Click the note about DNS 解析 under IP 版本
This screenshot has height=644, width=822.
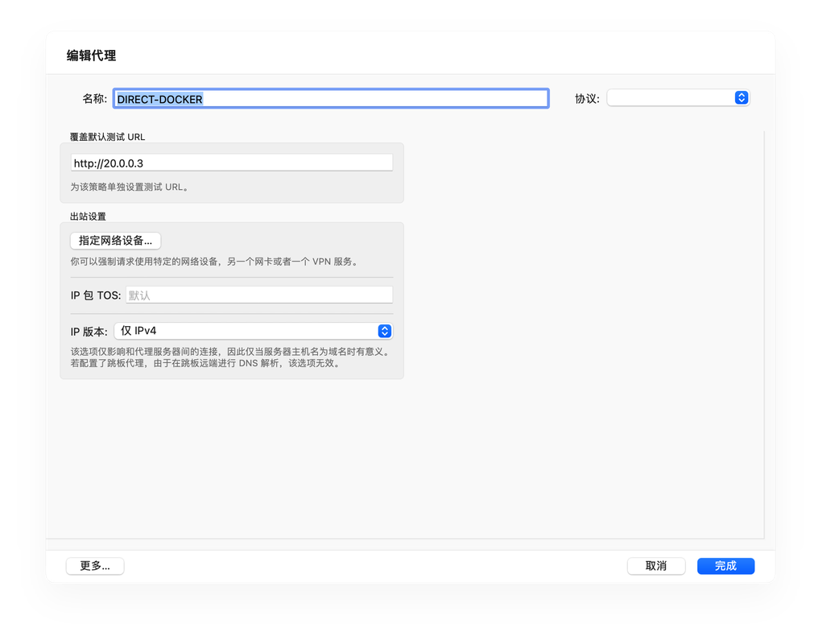(x=231, y=357)
